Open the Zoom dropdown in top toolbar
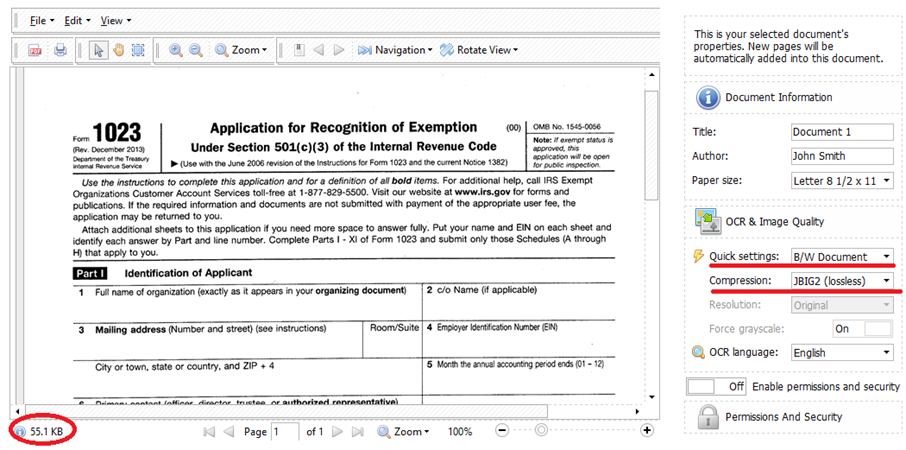This screenshot has height=450, width=906. (x=242, y=50)
